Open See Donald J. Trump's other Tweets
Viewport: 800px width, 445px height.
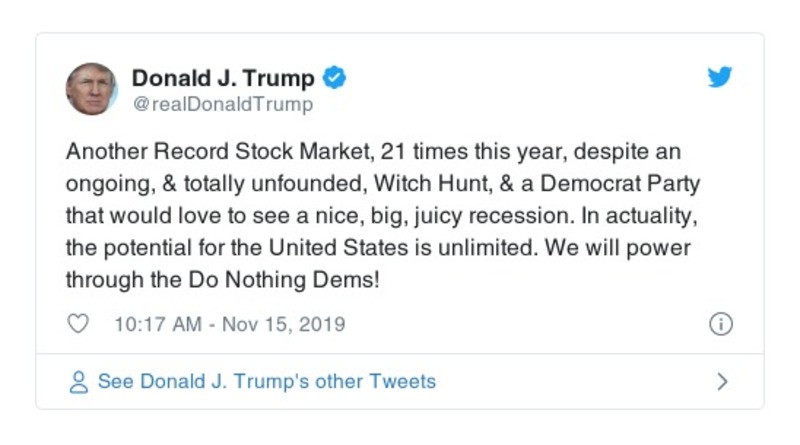(x=266, y=381)
